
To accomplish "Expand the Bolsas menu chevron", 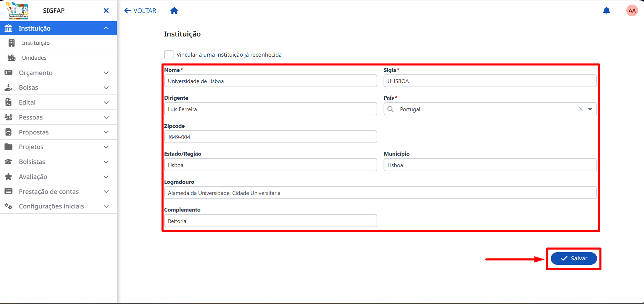I will click(106, 88).
